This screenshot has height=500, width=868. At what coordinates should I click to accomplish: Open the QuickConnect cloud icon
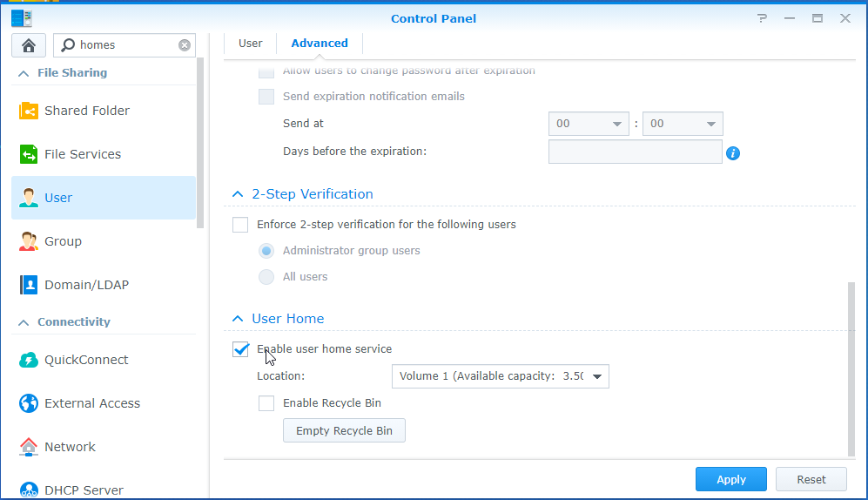(28, 360)
